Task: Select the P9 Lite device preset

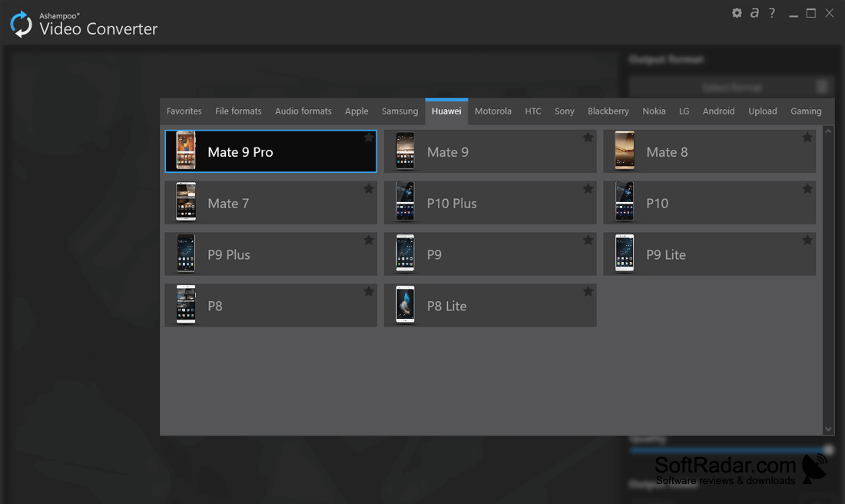Action: [x=709, y=254]
